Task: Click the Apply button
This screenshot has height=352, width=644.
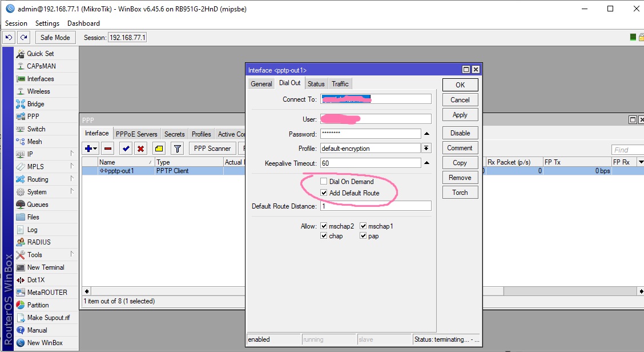Action: pyautogui.click(x=460, y=115)
